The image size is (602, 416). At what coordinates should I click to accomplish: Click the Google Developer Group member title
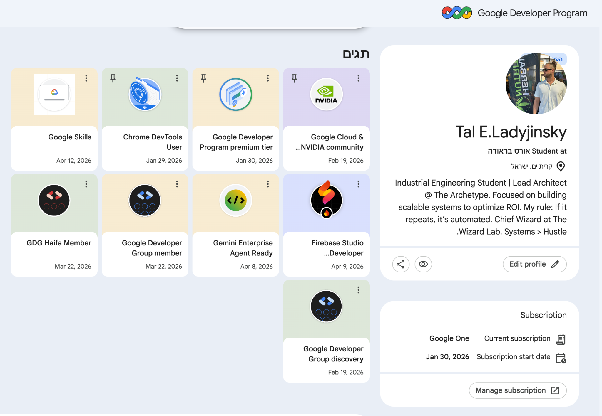pyautogui.click(x=152, y=248)
